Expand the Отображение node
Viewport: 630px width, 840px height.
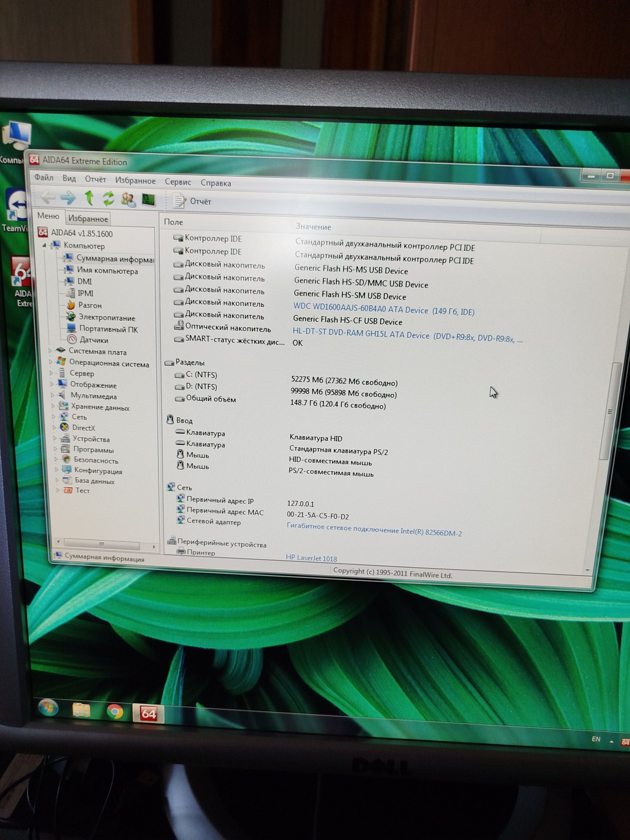tap(52, 384)
